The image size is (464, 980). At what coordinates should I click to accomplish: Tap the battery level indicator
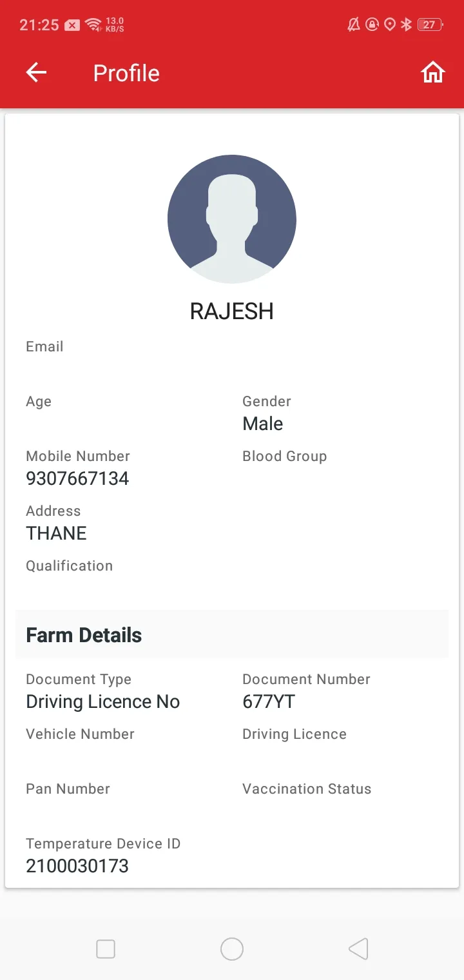tap(430, 24)
